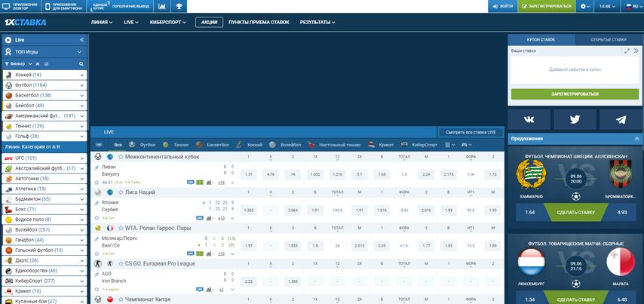Screen dimensions: 644x304
Task: Open the LIVE dropdown in the main navigation
Action: point(131,22)
